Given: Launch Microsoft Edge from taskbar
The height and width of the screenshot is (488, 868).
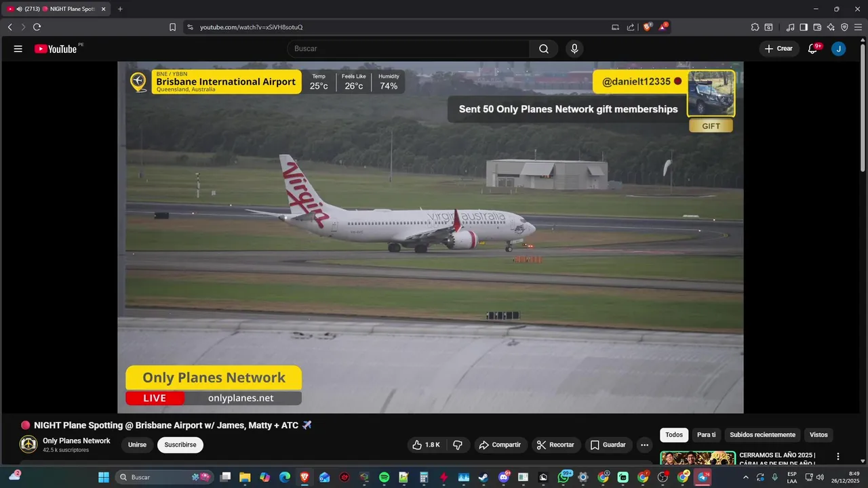Looking at the screenshot, I should (x=285, y=477).
